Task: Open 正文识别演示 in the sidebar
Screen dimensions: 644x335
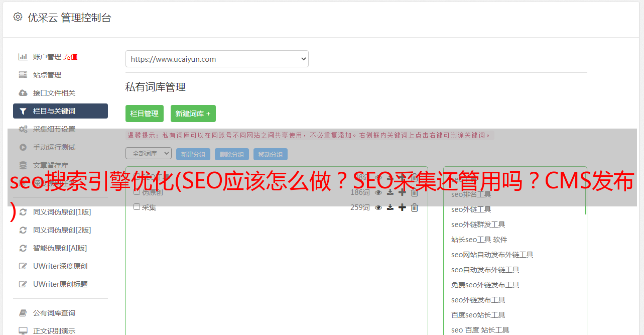Action: 54,331
